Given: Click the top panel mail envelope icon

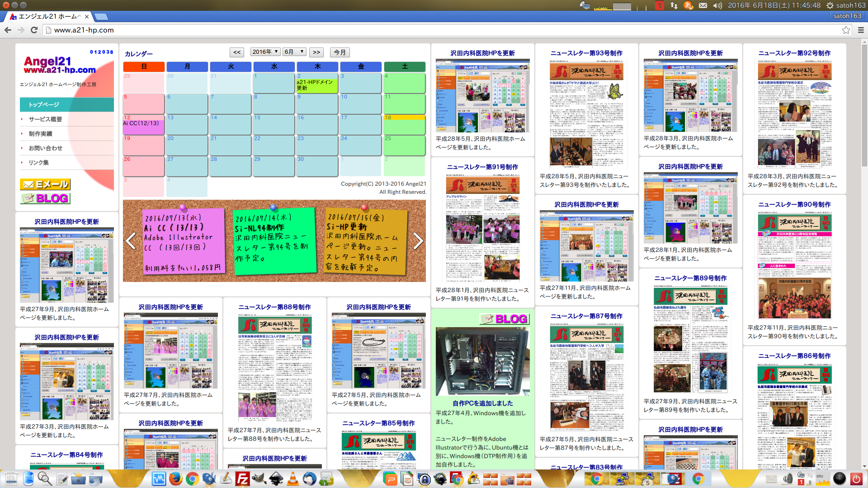Looking at the screenshot, I should [703, 5].
